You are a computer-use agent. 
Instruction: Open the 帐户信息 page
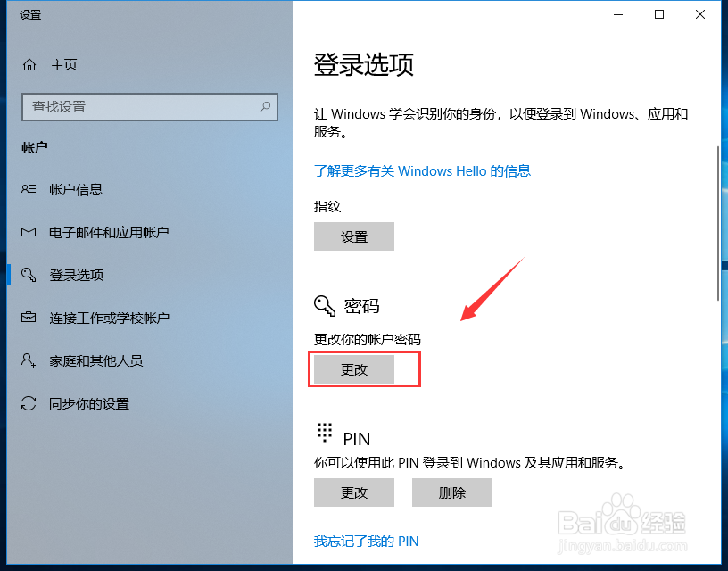[x=76, y=189]
